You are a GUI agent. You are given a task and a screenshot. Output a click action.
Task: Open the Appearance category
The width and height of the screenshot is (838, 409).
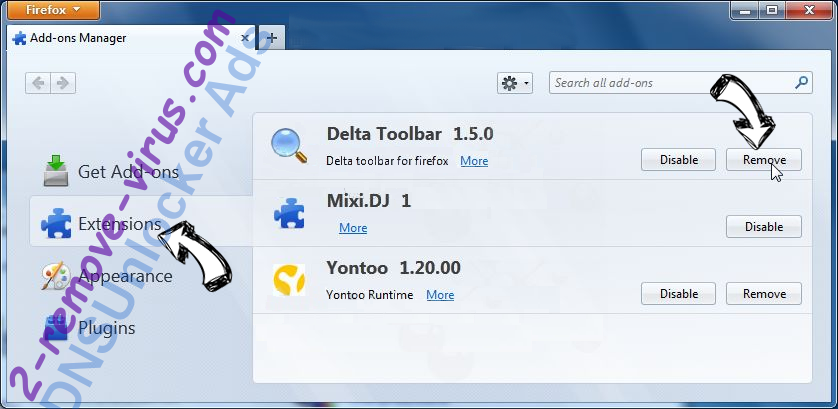point(107,276)
